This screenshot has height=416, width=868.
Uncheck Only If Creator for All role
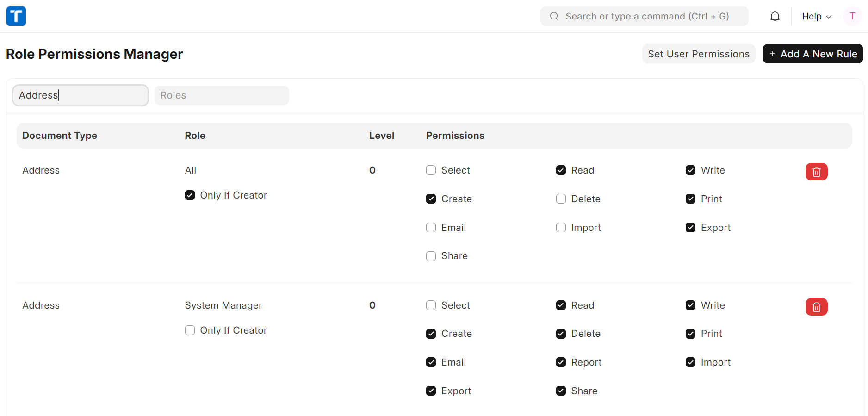tap(190, 195)
